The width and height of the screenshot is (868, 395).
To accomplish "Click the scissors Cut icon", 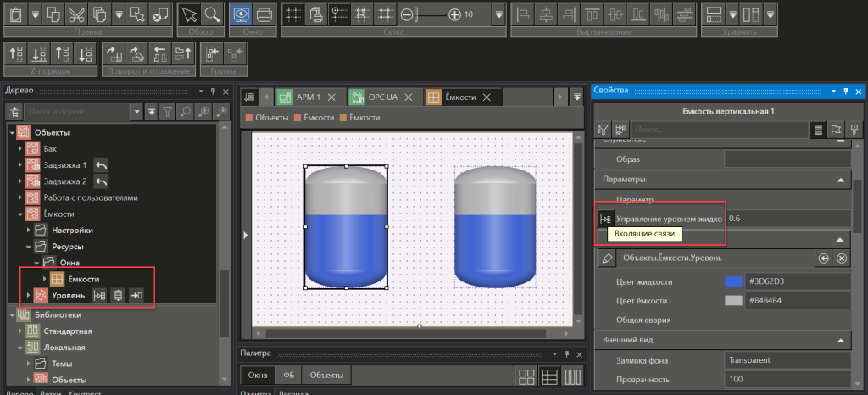I will coord(76,14).
